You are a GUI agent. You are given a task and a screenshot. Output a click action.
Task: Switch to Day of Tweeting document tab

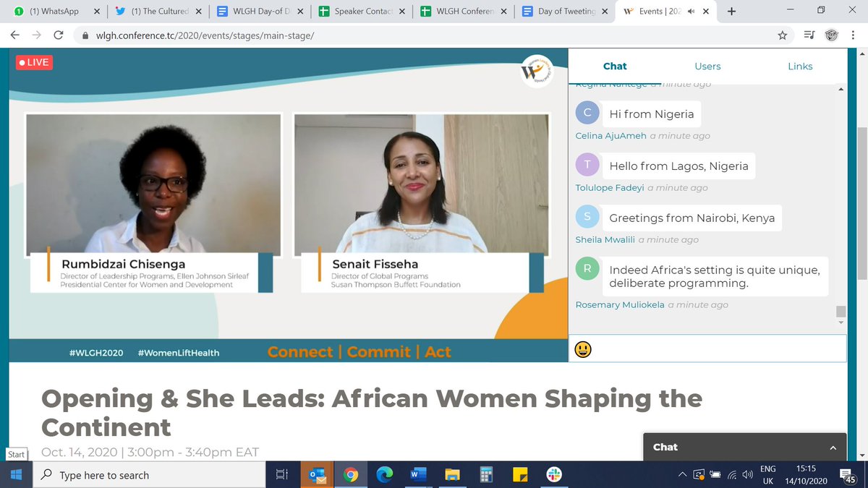[565, 12]
